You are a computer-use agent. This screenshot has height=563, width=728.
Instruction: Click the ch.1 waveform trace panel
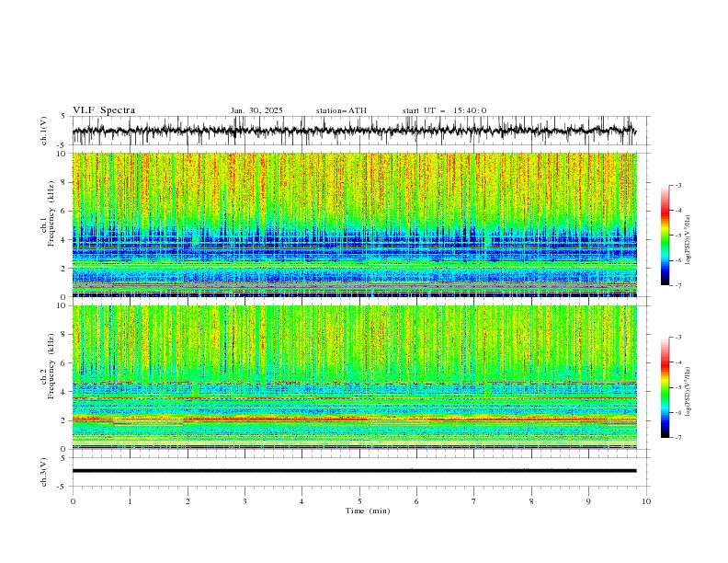[361, 131]
